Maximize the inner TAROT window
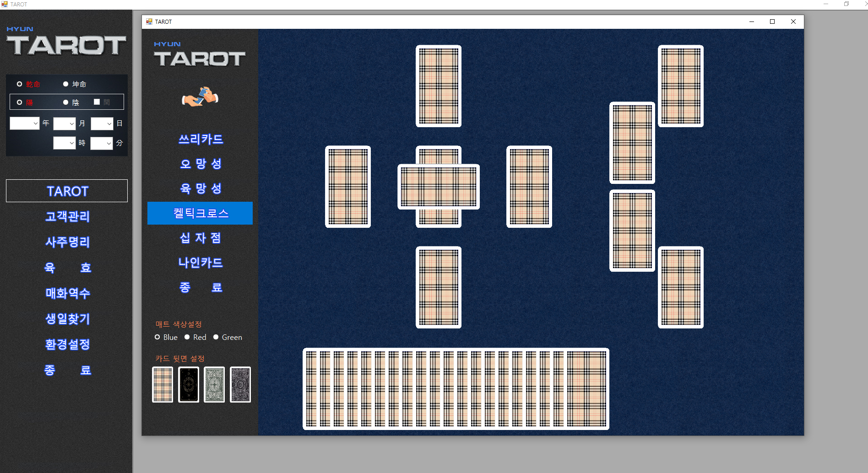Image resolution: width=868 pixels, height=473 pixels. tap(772, 21)
